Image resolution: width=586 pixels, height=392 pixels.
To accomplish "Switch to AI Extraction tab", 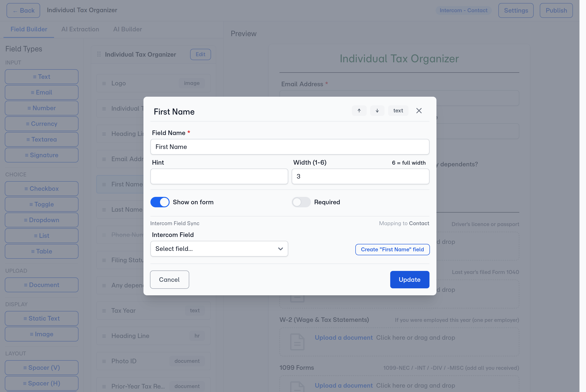I will point(80,29).
